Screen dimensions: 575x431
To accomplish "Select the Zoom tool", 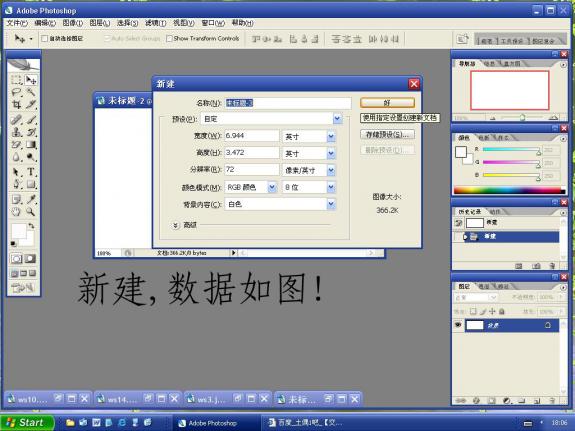I will click(31, 212).
